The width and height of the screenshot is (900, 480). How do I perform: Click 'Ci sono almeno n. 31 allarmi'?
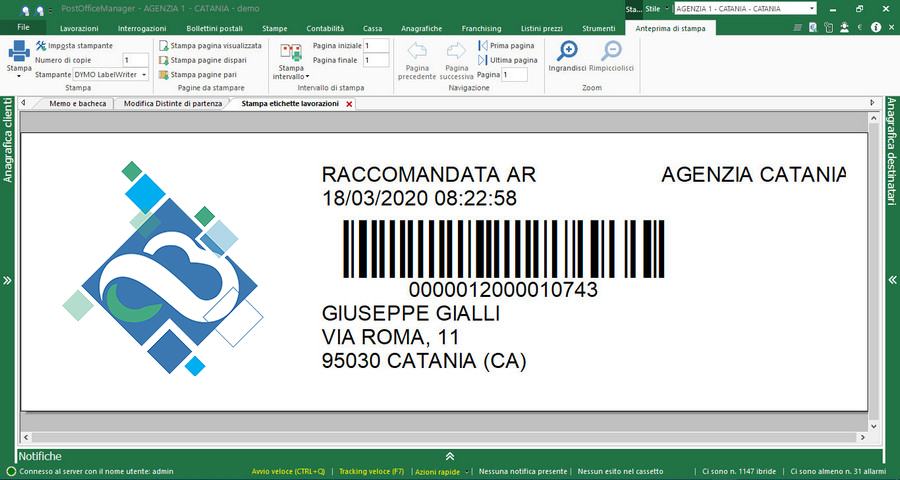point(840,471)
